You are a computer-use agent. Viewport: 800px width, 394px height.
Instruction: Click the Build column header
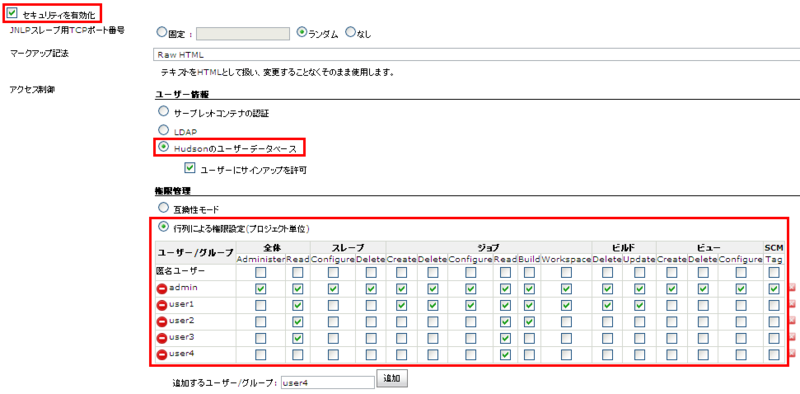529,259
